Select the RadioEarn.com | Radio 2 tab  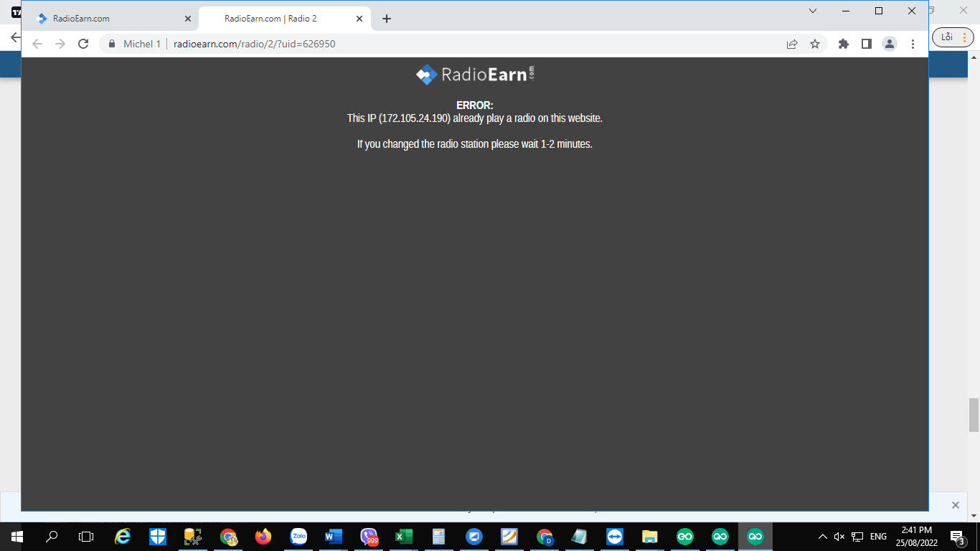(286, 19)
